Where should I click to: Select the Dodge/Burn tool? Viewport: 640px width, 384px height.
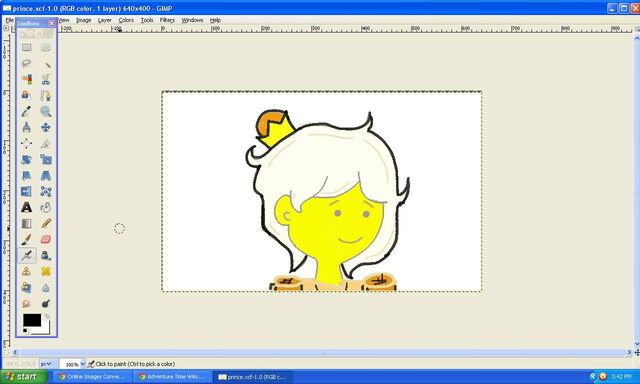click(46, 303)
